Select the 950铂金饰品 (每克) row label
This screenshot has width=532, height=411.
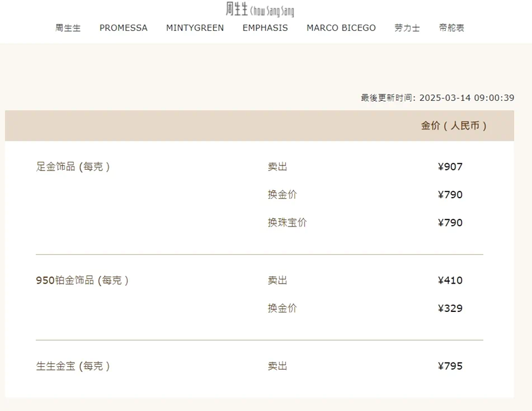pyautogui.click(x=82, y=281)
